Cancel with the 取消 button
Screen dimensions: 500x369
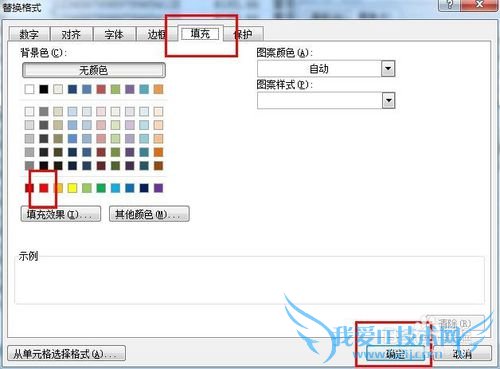tap(463, 354)
